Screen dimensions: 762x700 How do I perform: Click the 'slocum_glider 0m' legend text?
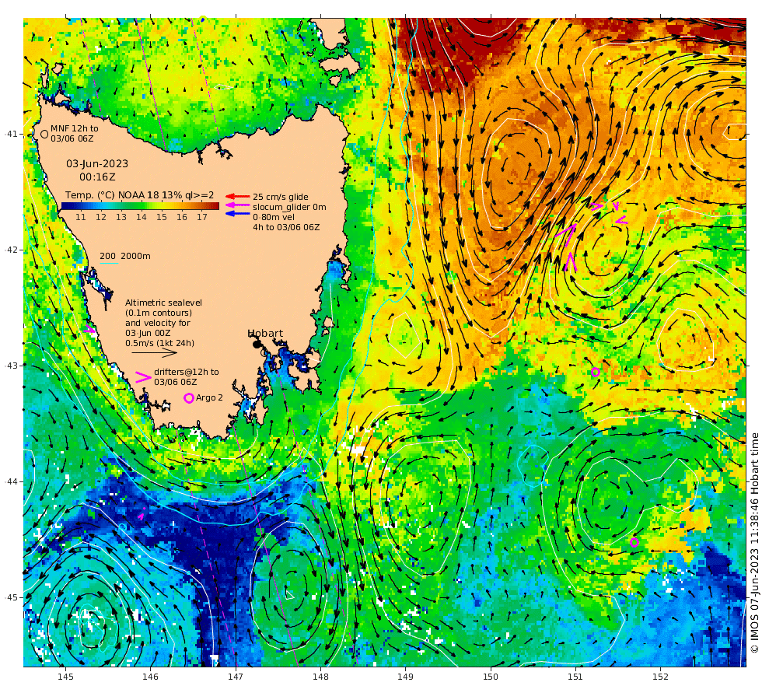(289, 207)
